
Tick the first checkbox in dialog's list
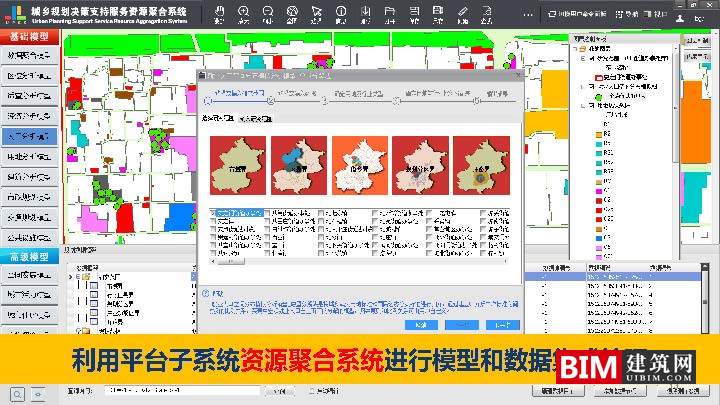pos(214,214)
